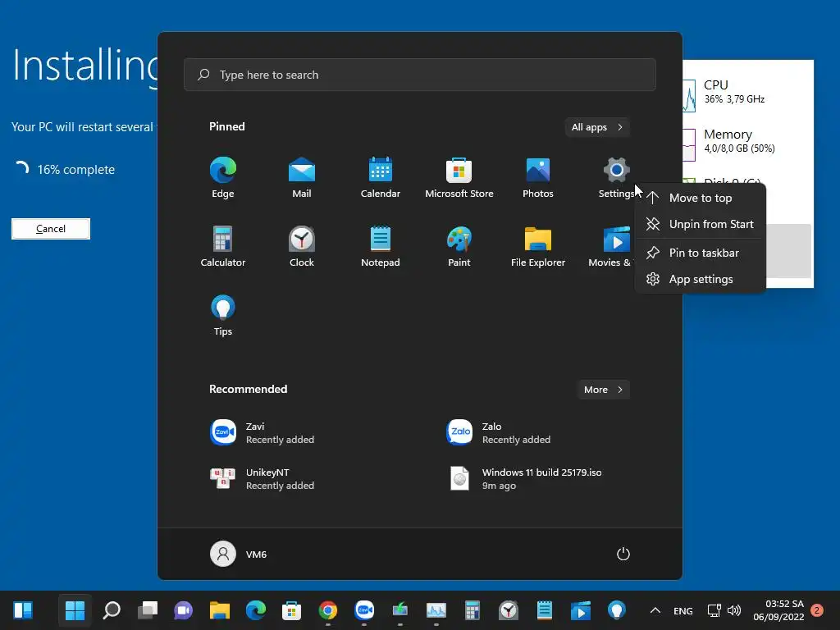Viewport: 840px width, 630px height.
Task: Open Microsoft Store pinned app
Action: tap(459, 177)
